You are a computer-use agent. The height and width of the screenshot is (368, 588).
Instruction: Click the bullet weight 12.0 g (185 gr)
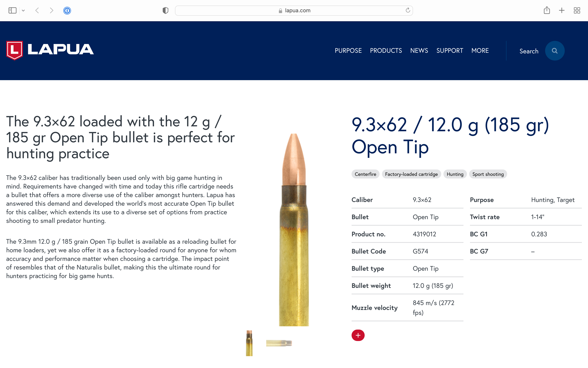pyautogui.click(x=433, y=286)
